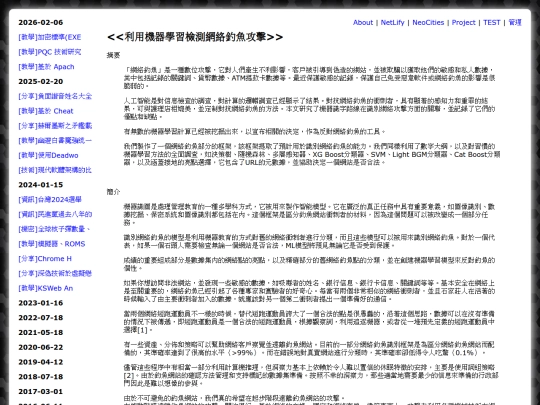
Task: Open the [分享]Chrome H article
Action: click(45, 259)
